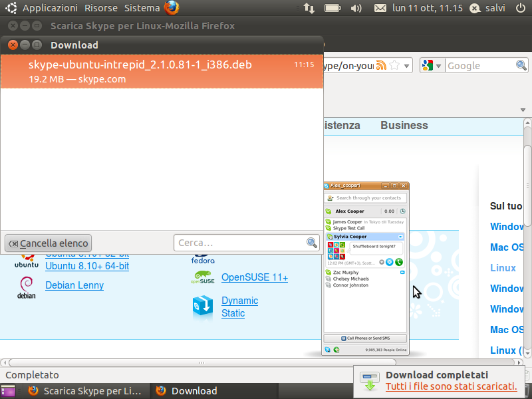Open the Dynamic download link

pos(240,301)
